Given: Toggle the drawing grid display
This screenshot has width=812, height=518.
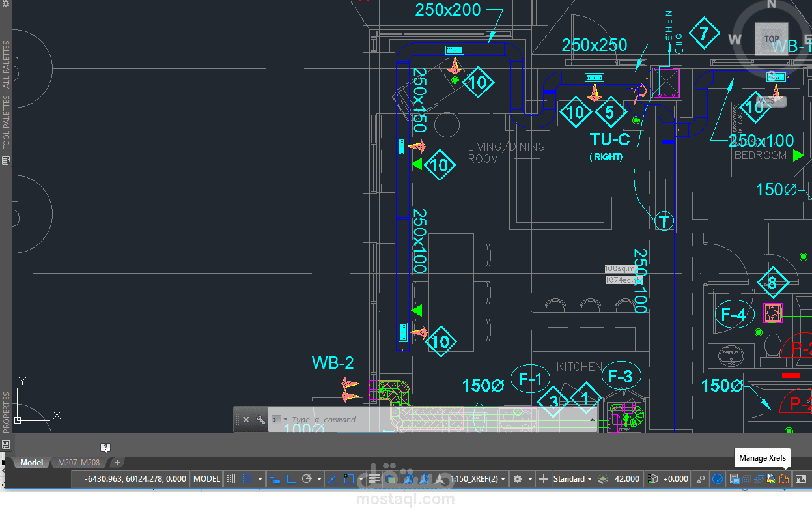Looking at the screenshot, I should coord(231,479).
